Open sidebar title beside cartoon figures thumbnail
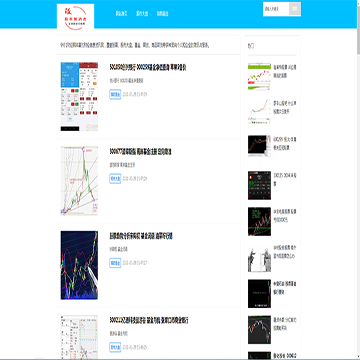The width and height of the screenshot is (360, 360). (x=285, y=252)
